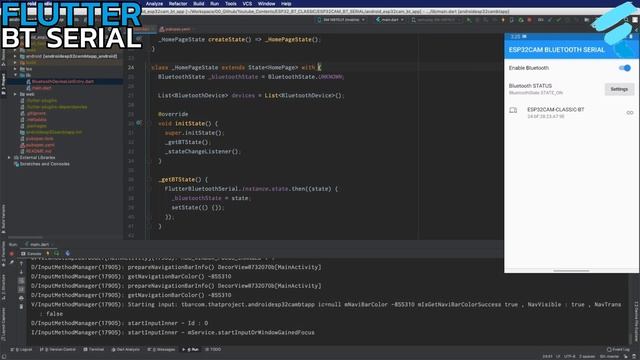Open the Version Control tool window button

tap(58, 350)
